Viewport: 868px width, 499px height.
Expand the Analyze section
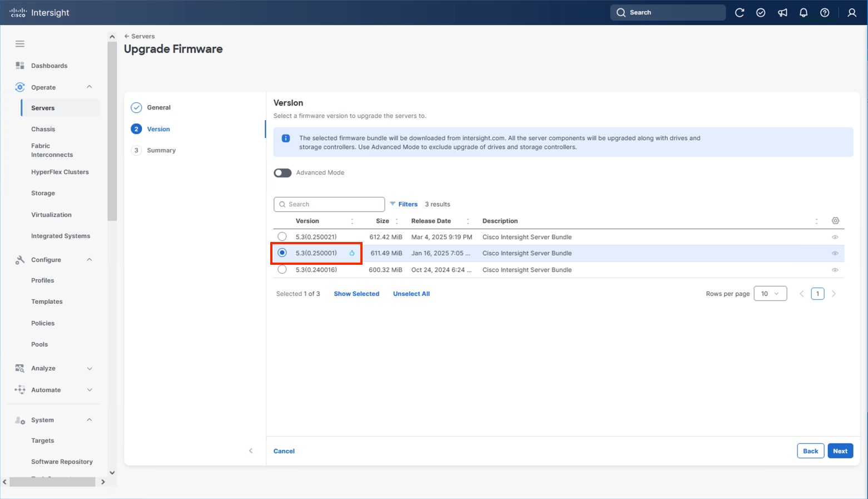point(89,368)
